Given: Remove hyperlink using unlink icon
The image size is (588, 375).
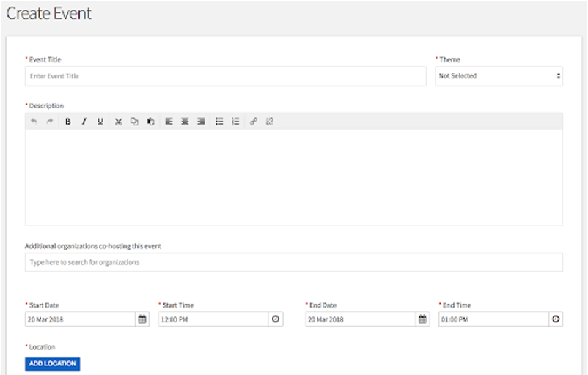Looking at the screenshot, I should pyautogui.click(x=270, y=122).
